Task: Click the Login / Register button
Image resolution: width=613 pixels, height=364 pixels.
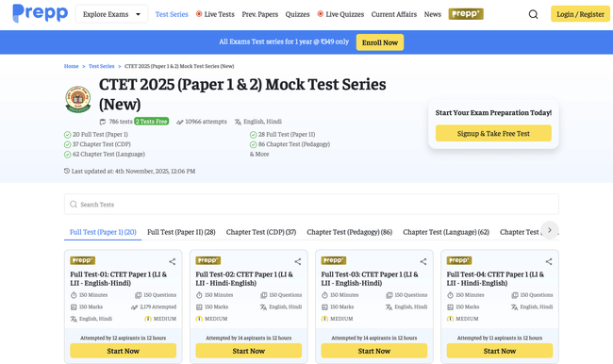Action: point(580,14)
